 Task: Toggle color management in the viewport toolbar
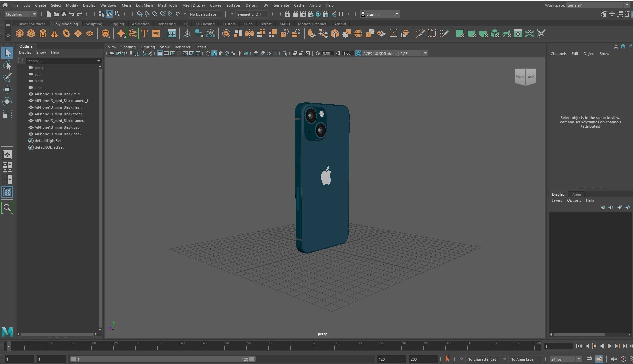pos(358,53)
